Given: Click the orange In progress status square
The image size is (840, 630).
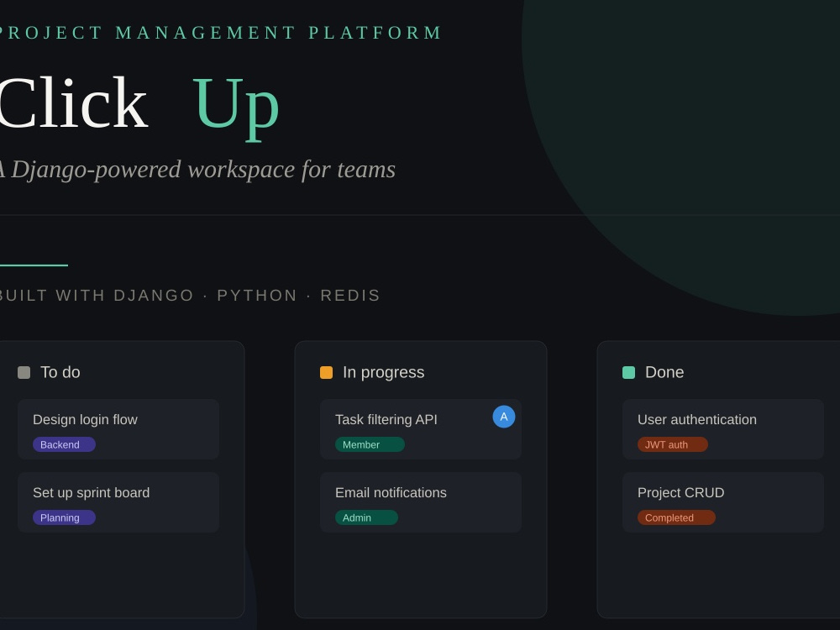Looking at the screenshot, I should tap(326, 372).
